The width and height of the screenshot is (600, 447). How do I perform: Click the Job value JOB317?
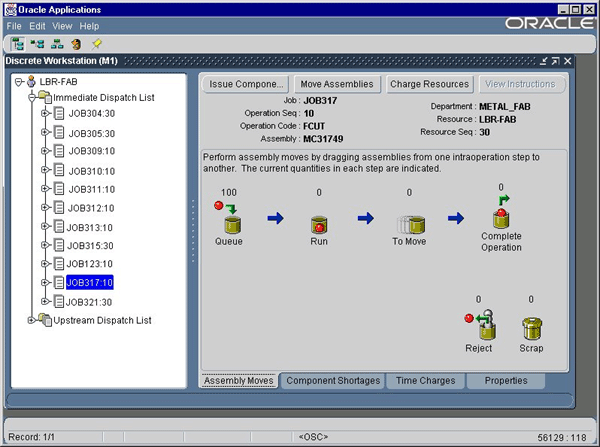[320, 101]
